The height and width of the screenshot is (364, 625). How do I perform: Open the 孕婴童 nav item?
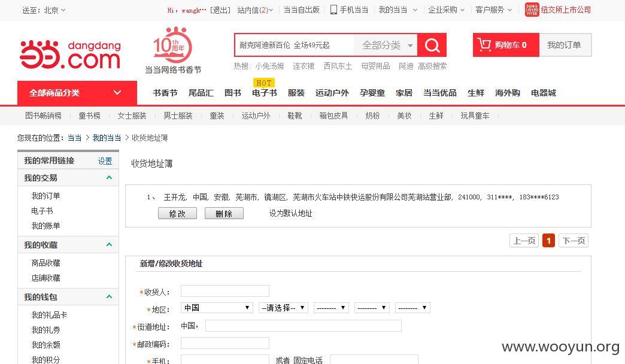point(372,93)
